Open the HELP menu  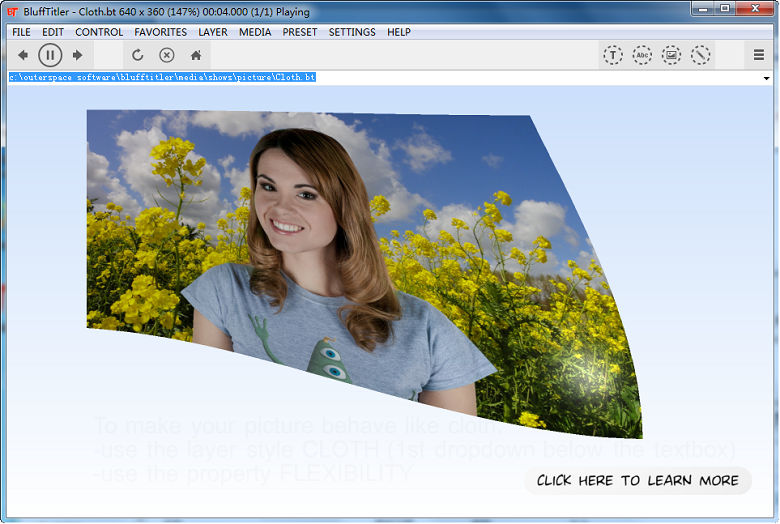tap(399, 32)
